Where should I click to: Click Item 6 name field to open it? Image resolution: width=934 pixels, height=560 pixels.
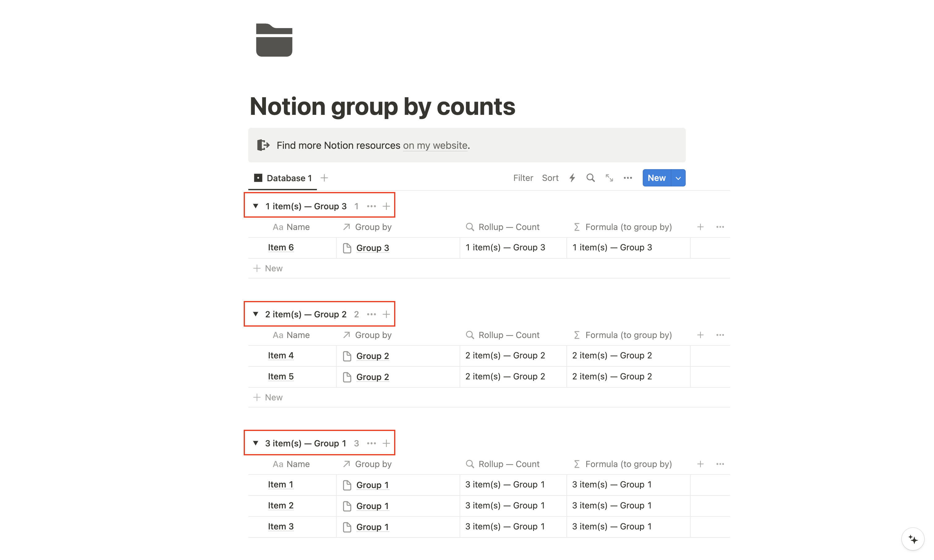point(280,247)
